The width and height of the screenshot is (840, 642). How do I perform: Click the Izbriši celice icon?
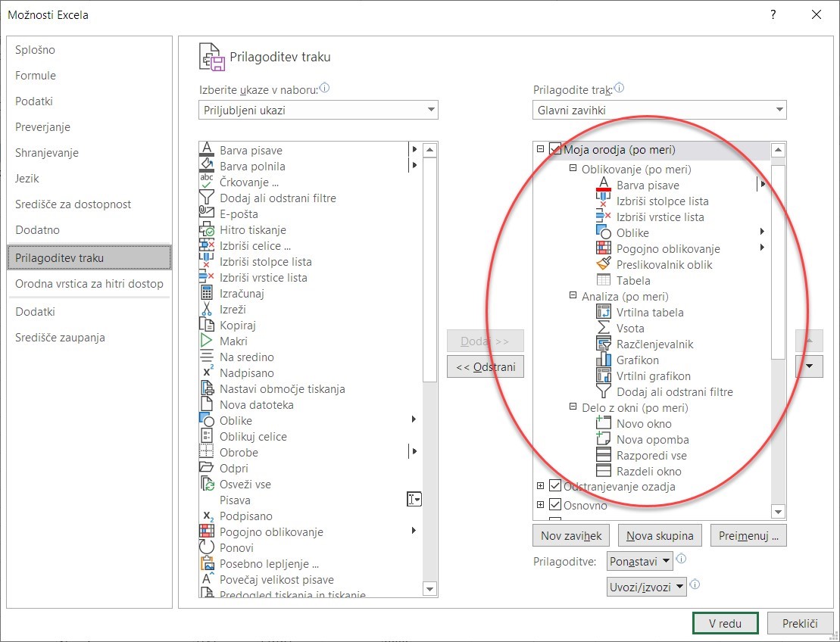coord(207,246)
